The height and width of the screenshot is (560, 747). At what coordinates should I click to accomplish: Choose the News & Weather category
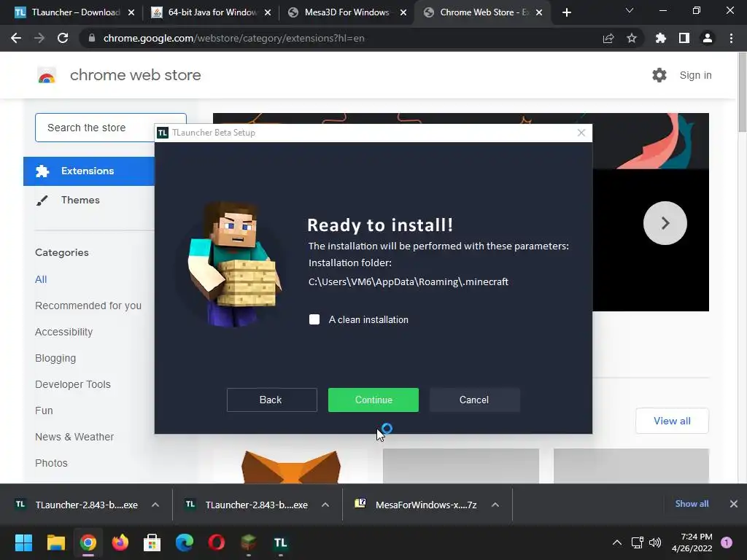74,437
